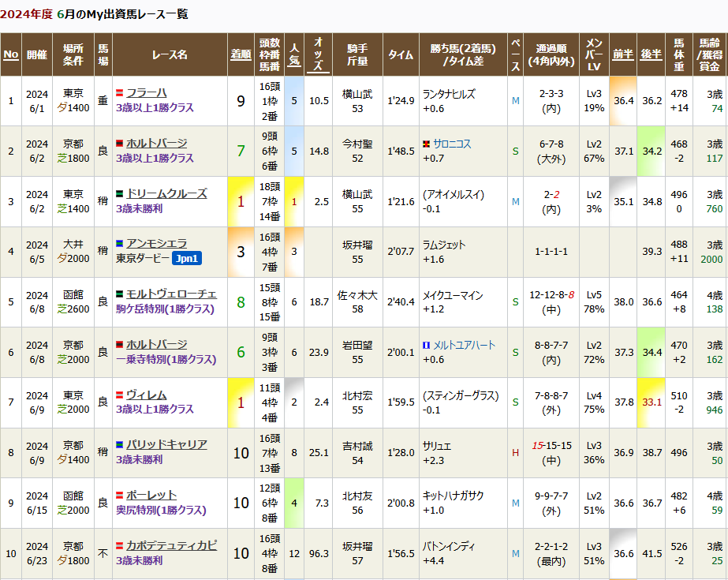Click odds value 96.3

319,553
